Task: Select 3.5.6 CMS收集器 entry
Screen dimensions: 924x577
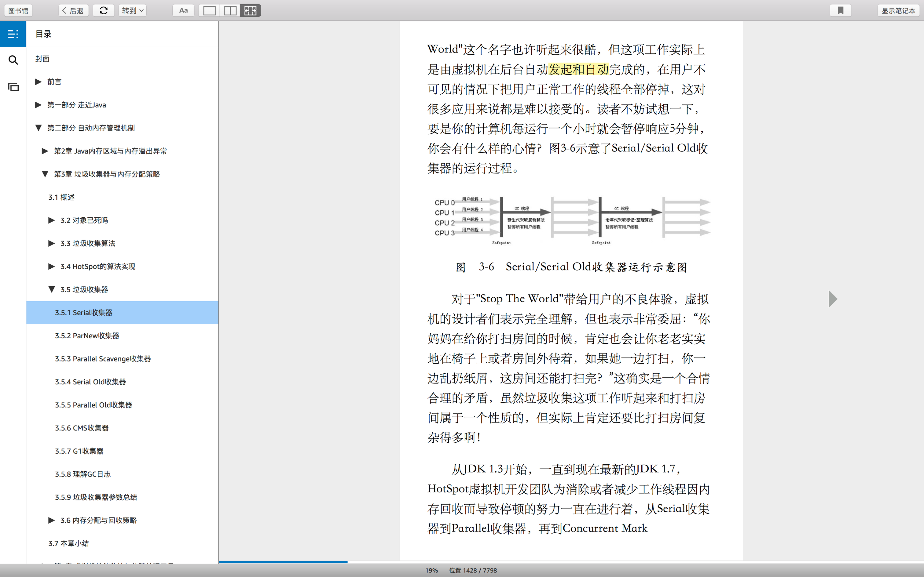Action: pyautogui.click(x=82, y=428)
